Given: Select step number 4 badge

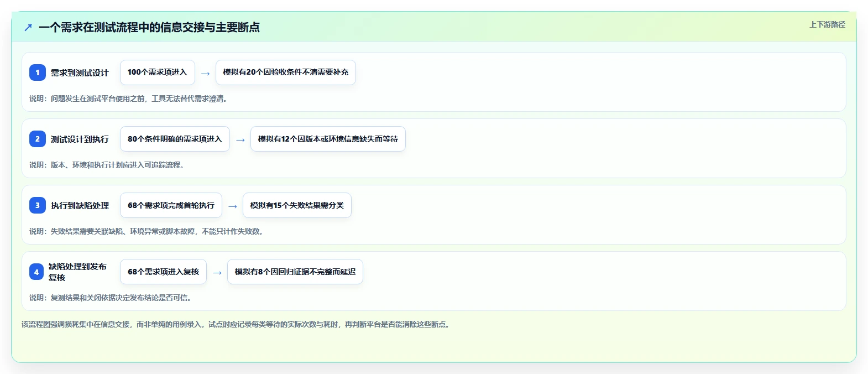Looking at the screenshot, I should click(36, 272).
